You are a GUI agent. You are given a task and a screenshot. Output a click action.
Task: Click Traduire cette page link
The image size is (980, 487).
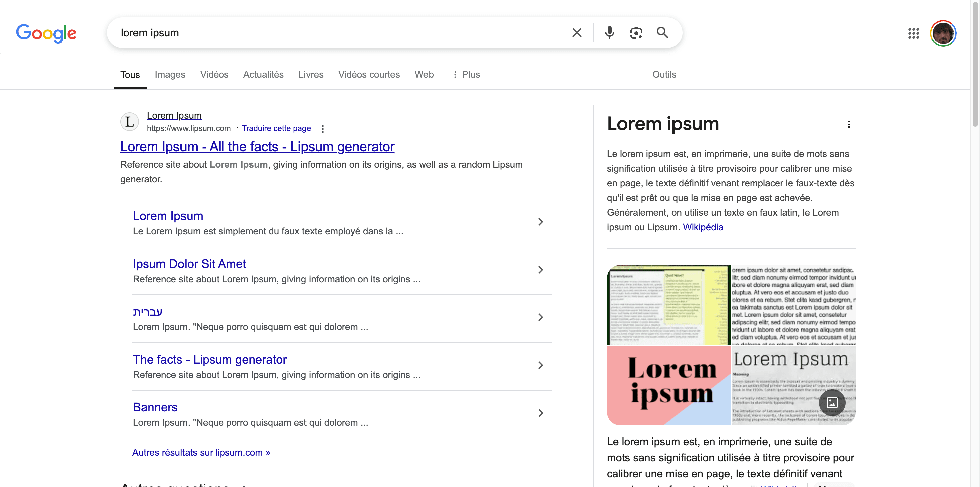coord(276,128)
